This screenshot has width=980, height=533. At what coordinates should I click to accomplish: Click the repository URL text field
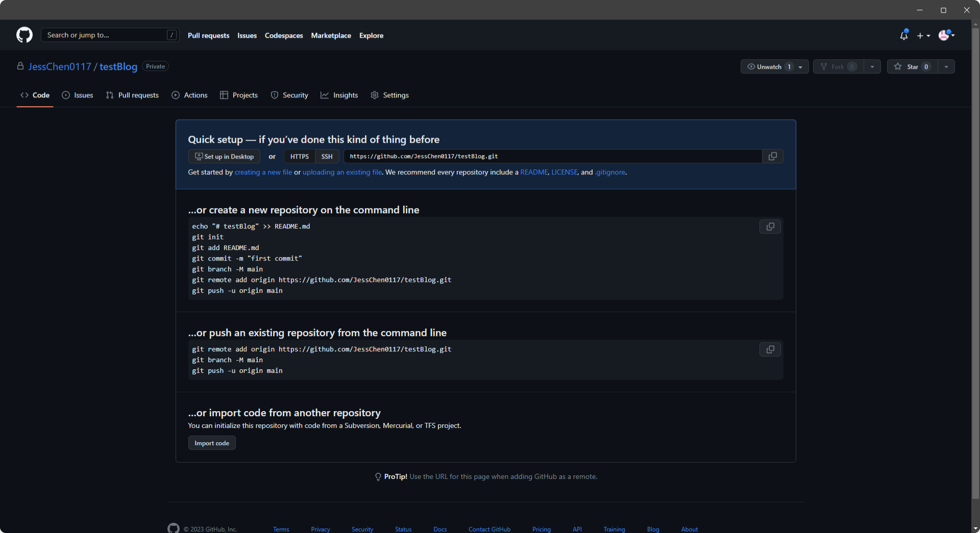point(553,157)
